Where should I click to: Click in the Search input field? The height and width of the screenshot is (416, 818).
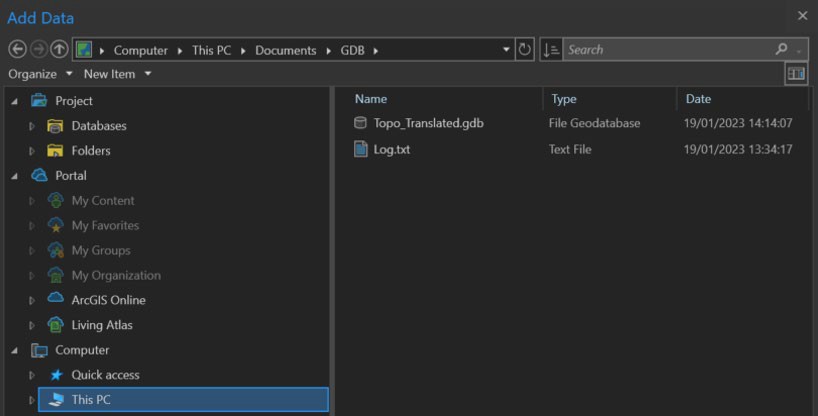[668, 50]
